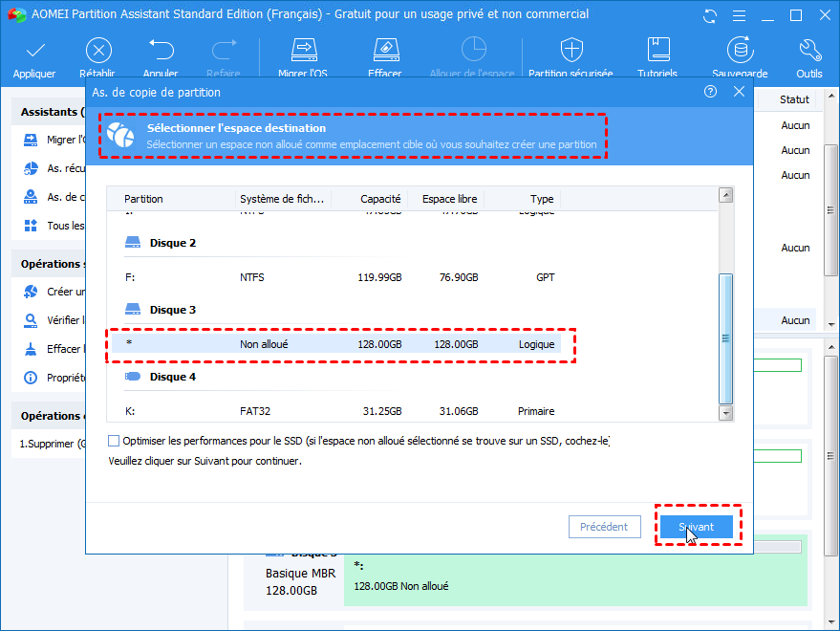Open the Tutoriels book icon
Viewport: 840px width, 631px height.
[658, 50]
